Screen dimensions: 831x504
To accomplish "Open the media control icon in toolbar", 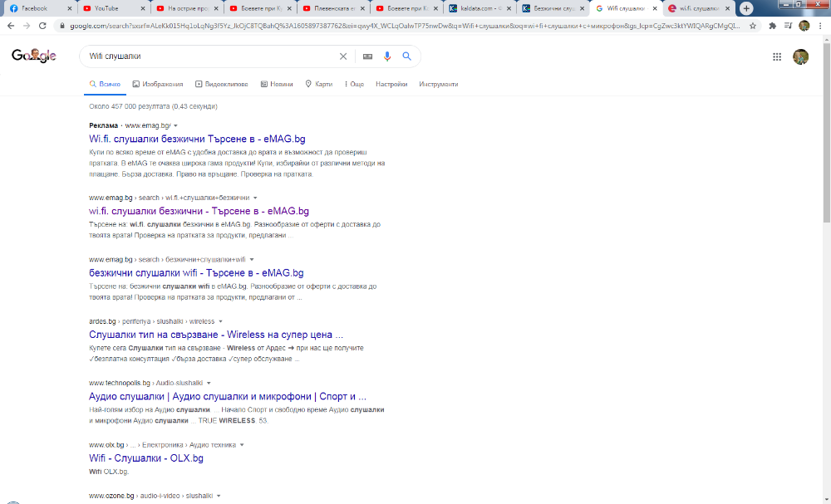I will (x=788, y=26).
